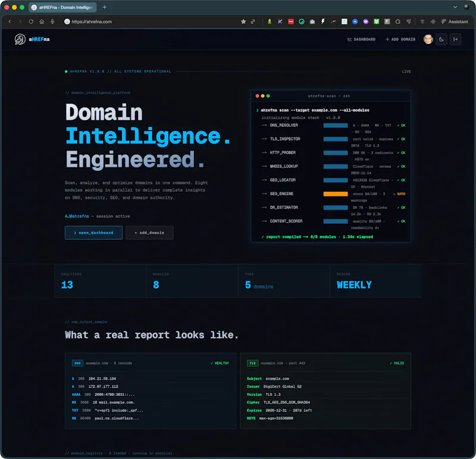Screen dimensions: 476x459
Task: Click the LIVE indicator label
Action: [406, 71]
